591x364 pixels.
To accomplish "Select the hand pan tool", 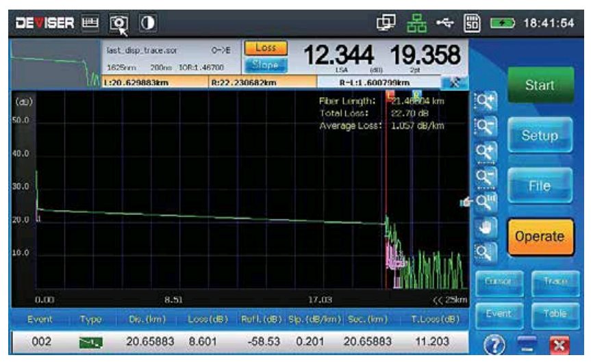I will [484, 227].
